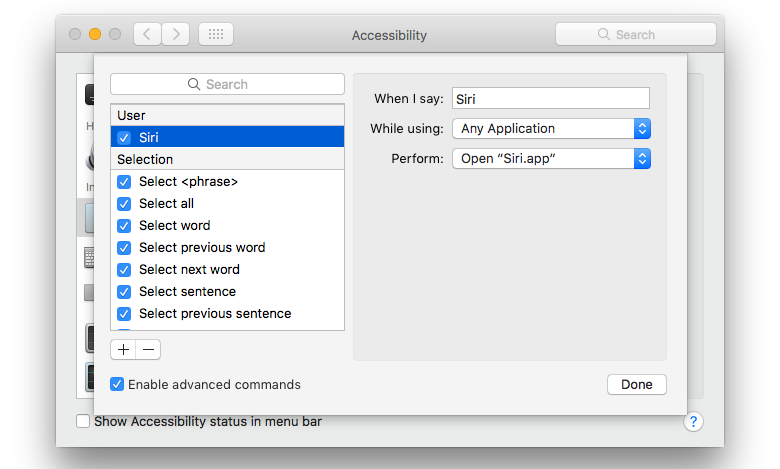Uncheck the Select all command
The image size is (780, 469).
tap(124, 204)
